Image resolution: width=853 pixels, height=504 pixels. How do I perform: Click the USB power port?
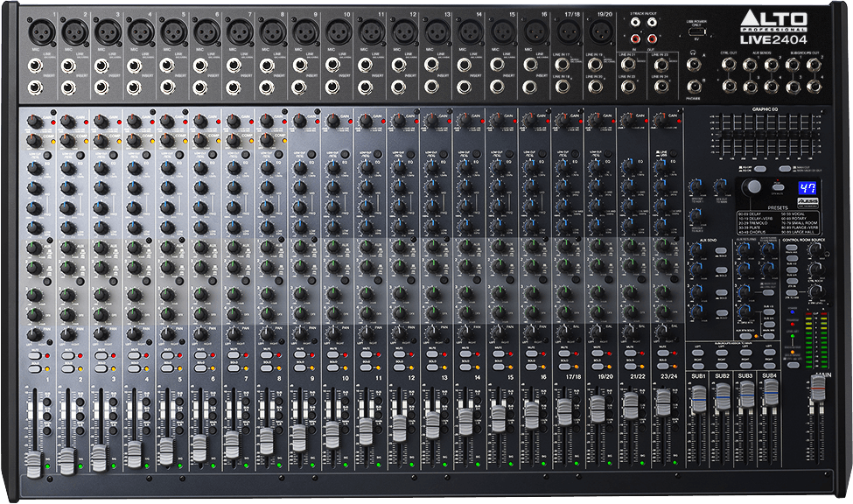(696, 32)
